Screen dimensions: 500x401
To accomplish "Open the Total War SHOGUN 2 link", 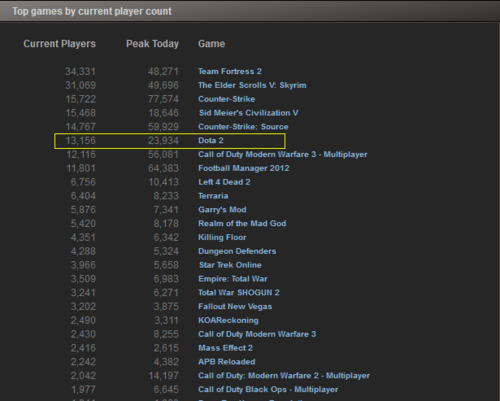I will click(x=239, y=293).
